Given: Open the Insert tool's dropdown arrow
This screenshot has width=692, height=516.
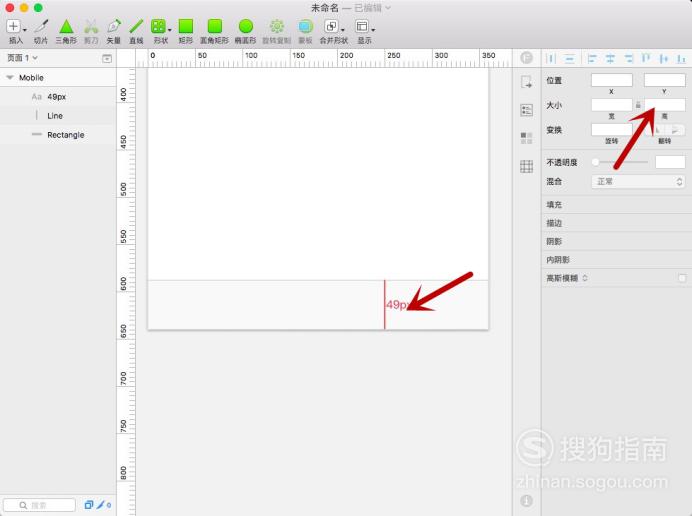Looking at the screenshot, I should (25, 30).
